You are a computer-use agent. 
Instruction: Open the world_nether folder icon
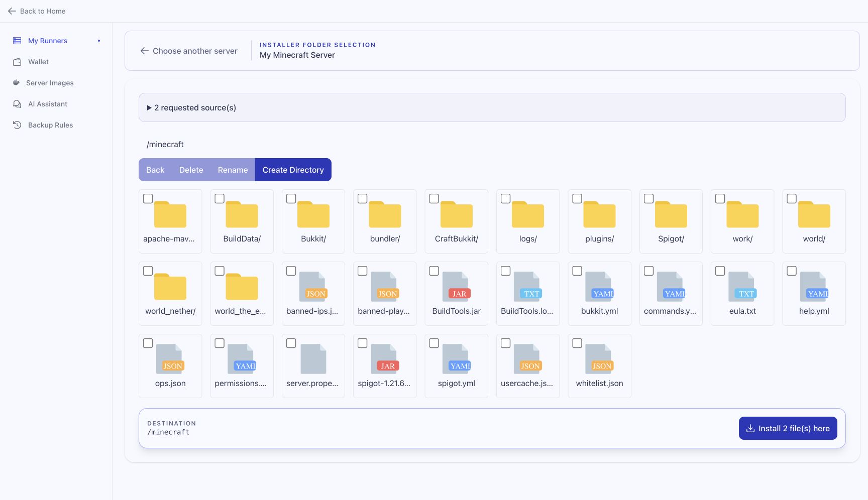point(170,287)
